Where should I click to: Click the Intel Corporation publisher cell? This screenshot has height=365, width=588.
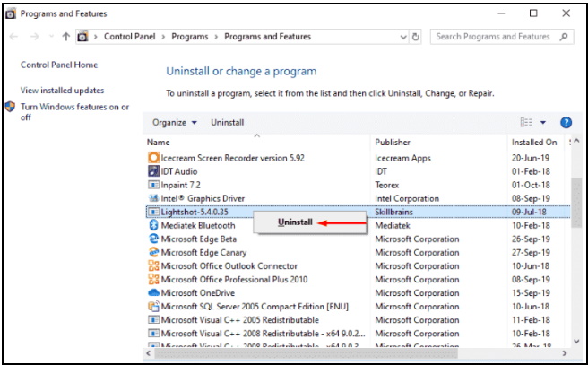407,198
